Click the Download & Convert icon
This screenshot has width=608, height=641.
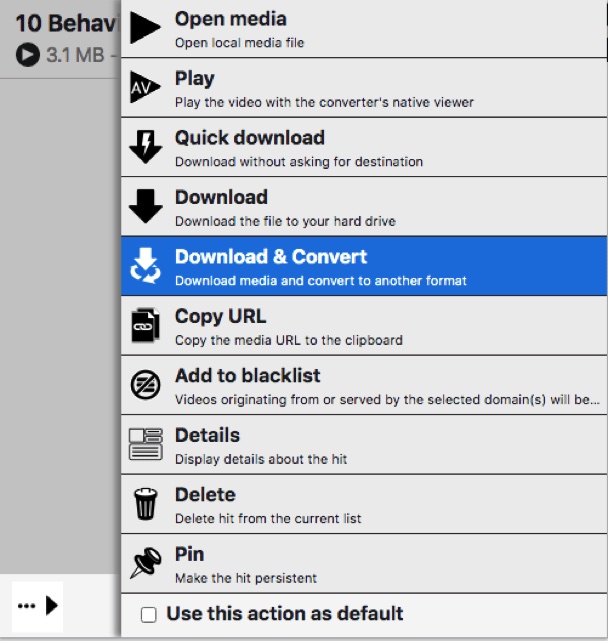pyautogui.click(x=146, y=266)
